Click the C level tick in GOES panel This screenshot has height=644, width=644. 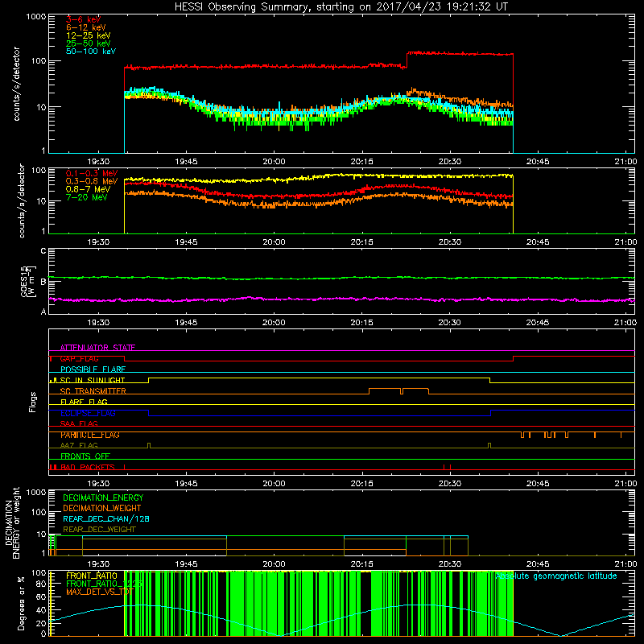(x=43, y=250)
